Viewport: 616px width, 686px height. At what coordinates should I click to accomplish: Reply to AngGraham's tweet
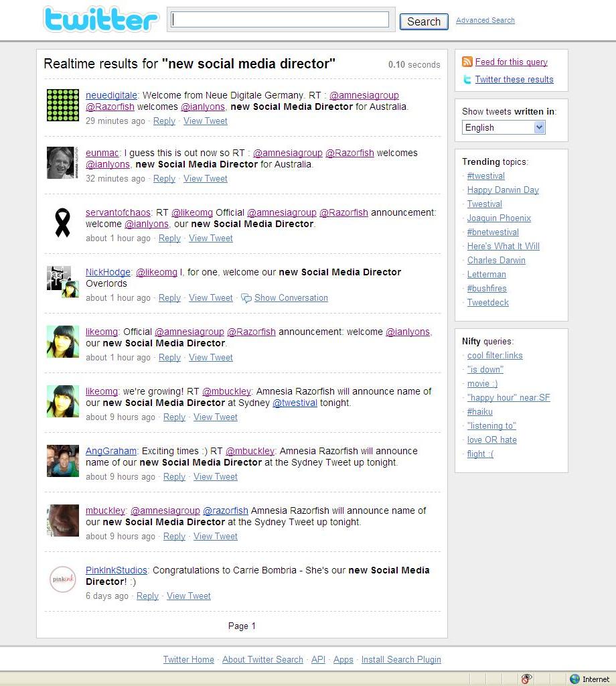pyautogui.click(x=174, y=477)
